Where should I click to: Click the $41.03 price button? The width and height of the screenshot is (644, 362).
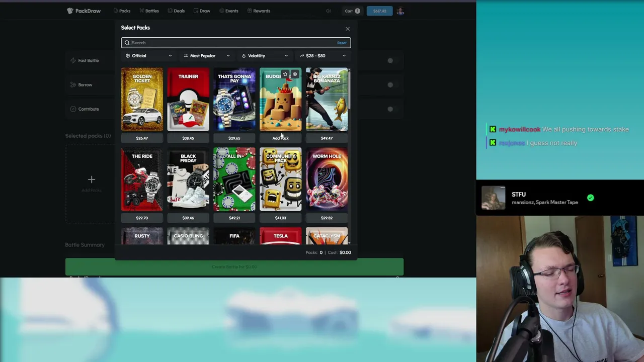(280, 218)
